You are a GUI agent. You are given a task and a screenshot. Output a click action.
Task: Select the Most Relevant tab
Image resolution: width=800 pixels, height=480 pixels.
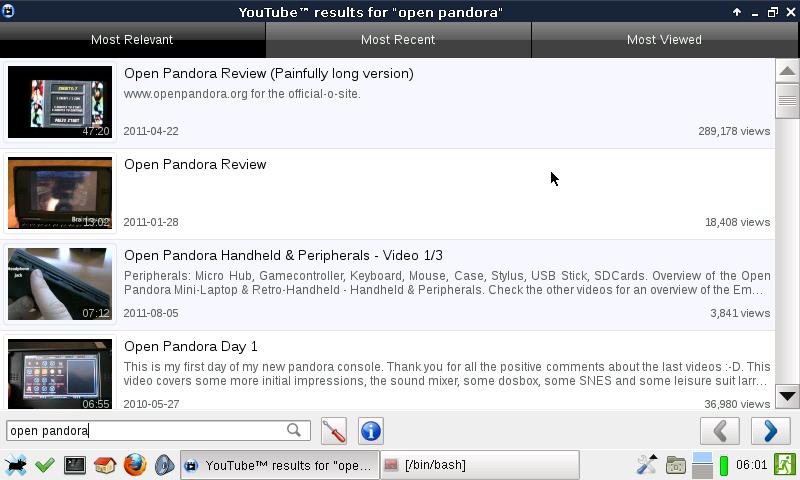132,40
